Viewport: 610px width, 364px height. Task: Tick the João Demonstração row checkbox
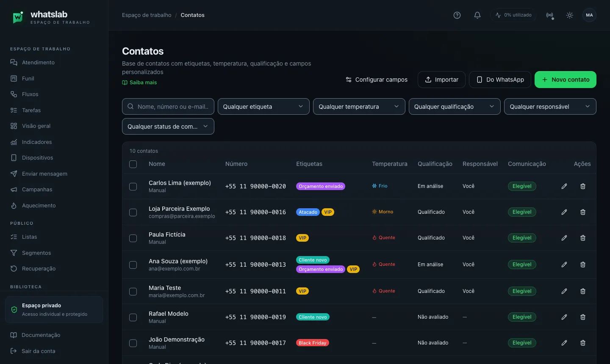click(133, 343)
